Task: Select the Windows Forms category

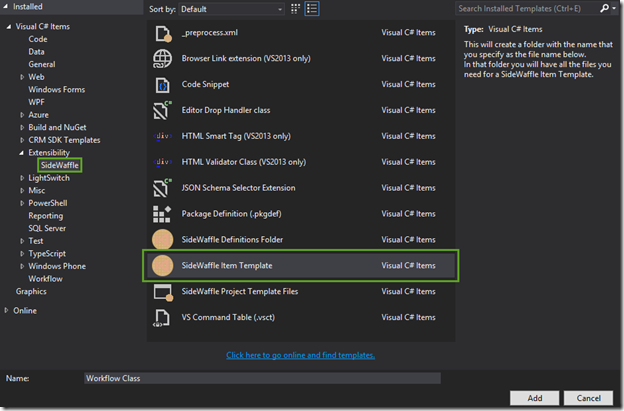Action: pos(57,90)
